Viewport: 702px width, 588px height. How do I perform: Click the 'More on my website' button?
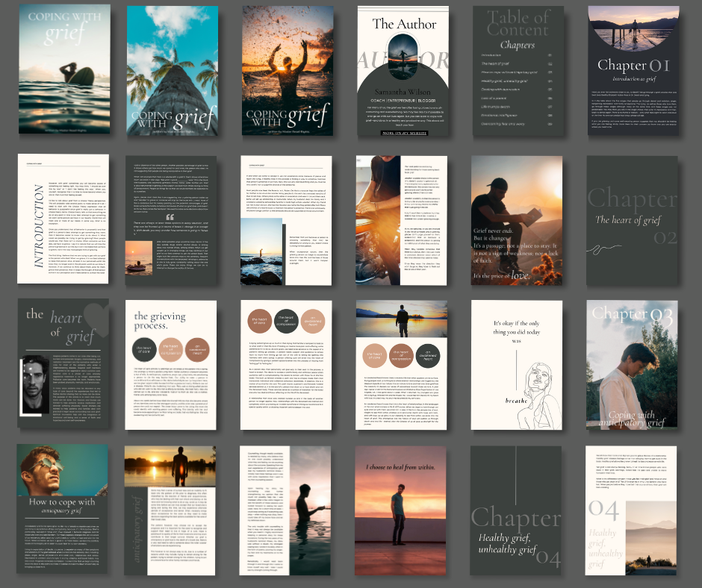(405, 133)
